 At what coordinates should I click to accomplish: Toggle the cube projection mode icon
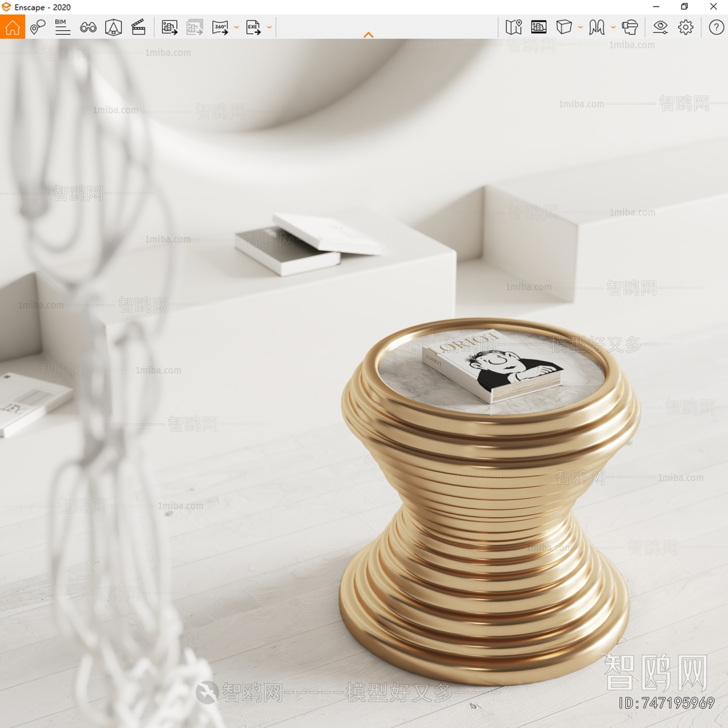pos(564,27)
